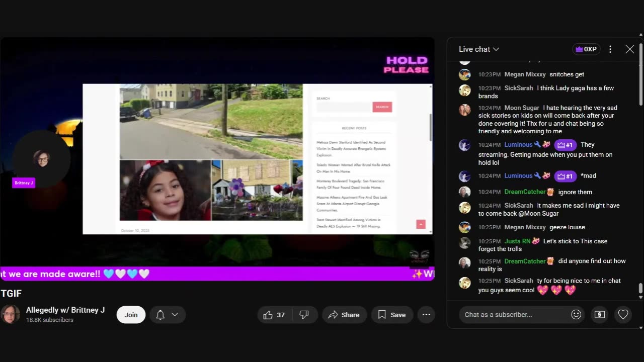
Task: Click SickSarah avatar on Lady gaga message
Action: click(465, 90)
